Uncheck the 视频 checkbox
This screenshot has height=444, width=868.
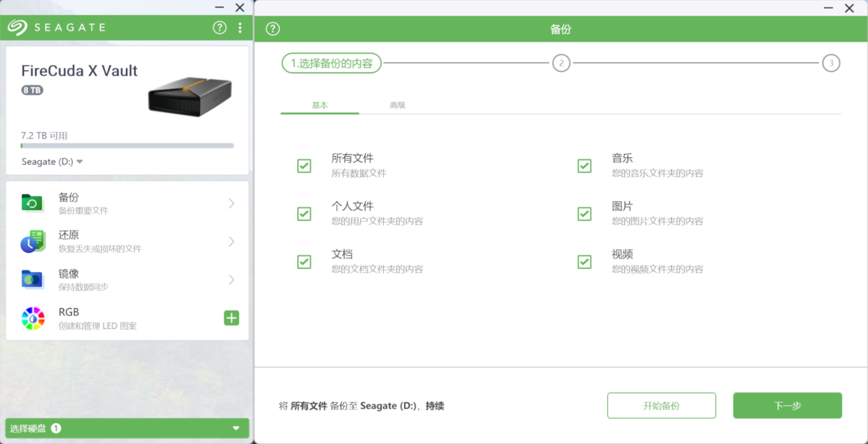pyautogui.click(x=584, y=261)
